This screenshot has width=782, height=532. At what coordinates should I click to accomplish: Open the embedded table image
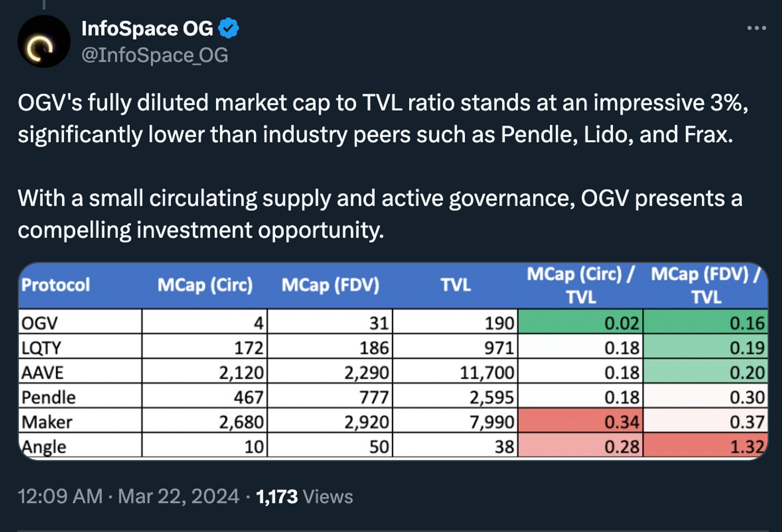(x=393, y=361)
